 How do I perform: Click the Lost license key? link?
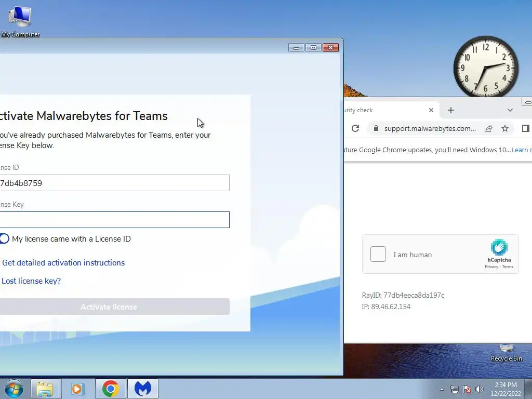[x=31, y=281]
